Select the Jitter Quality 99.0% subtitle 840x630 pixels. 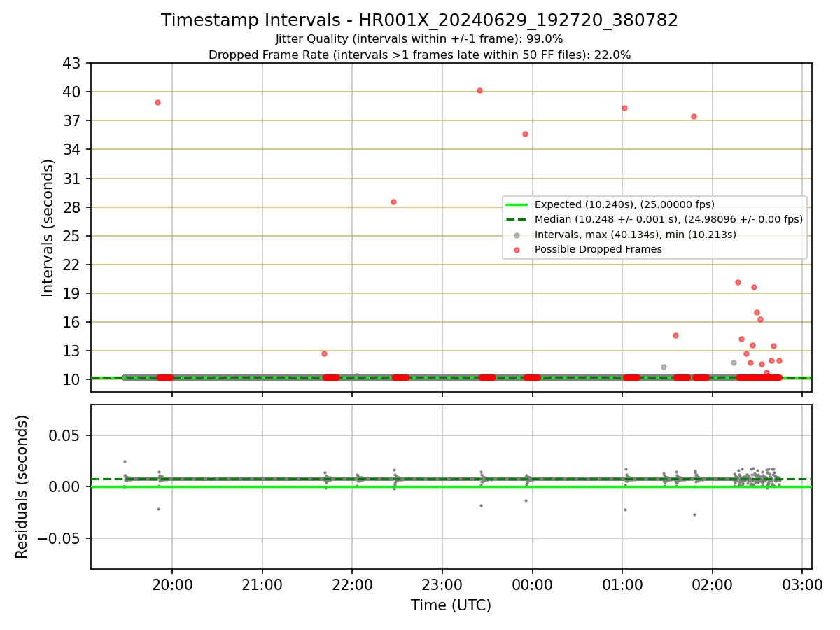(419, 39)
